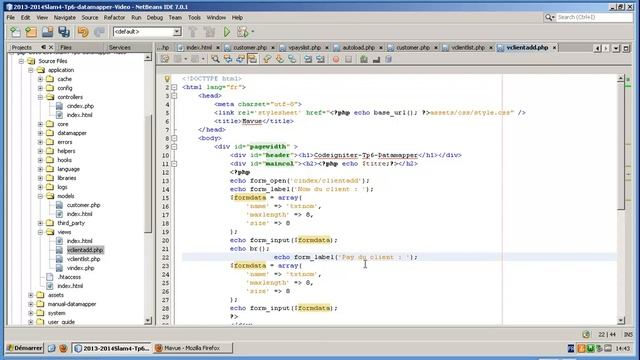This screenshot has width=640, height=360.
Task: Show opened documents list dropdown button
Action: pyautogui.click(x=616, y=48)
